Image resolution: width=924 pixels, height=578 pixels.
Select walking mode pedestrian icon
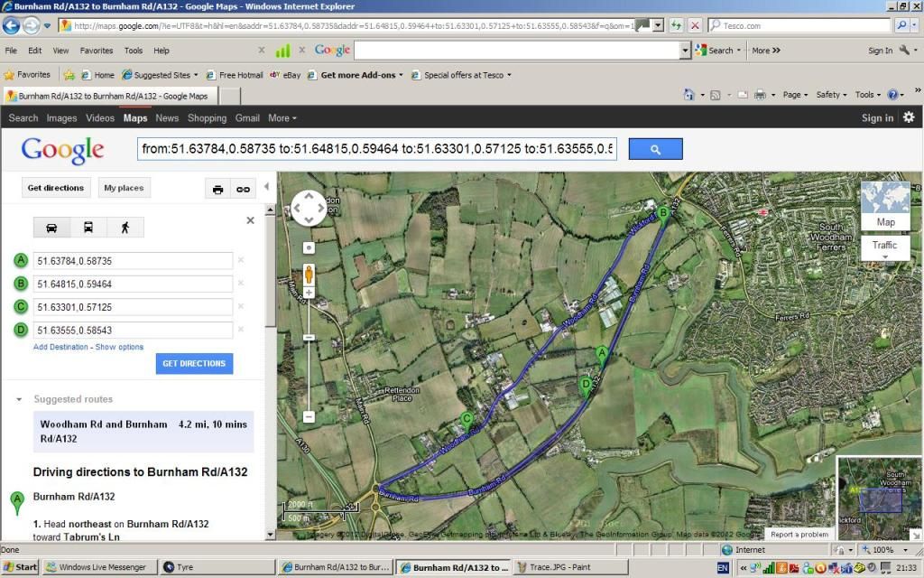125,228
